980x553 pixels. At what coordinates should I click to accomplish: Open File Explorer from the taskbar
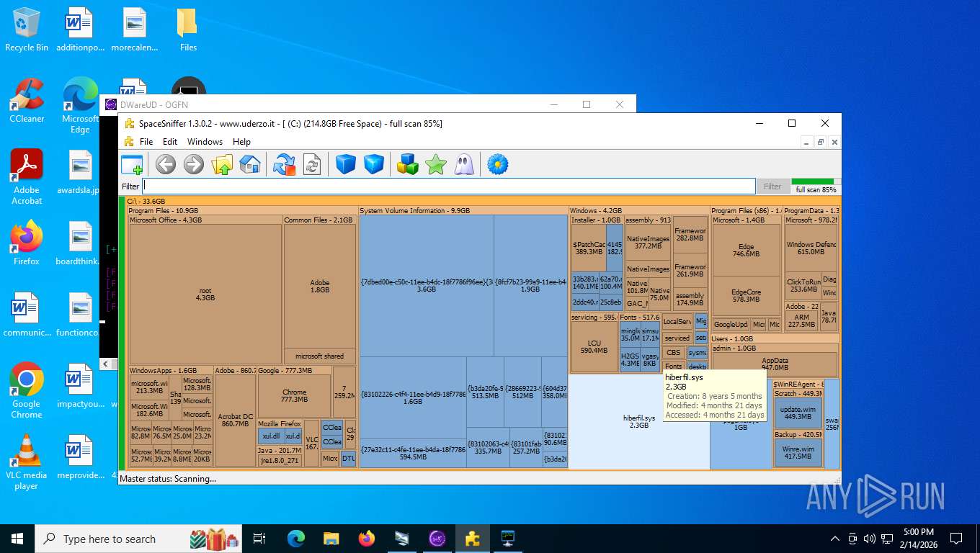pyautogui.click(x=331, y=539)
